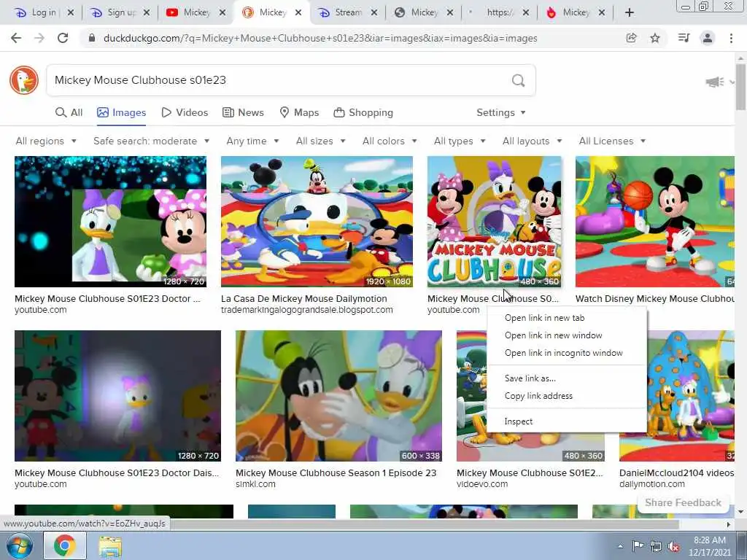
Task: Close the 'Sign up' tab
Action: click(146, 12)
